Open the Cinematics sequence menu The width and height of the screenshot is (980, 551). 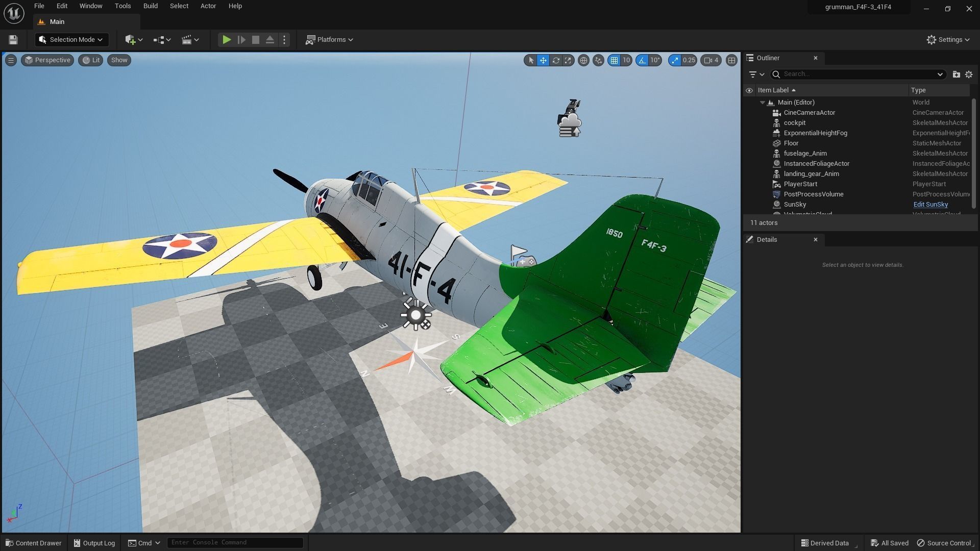pos(190,40)
